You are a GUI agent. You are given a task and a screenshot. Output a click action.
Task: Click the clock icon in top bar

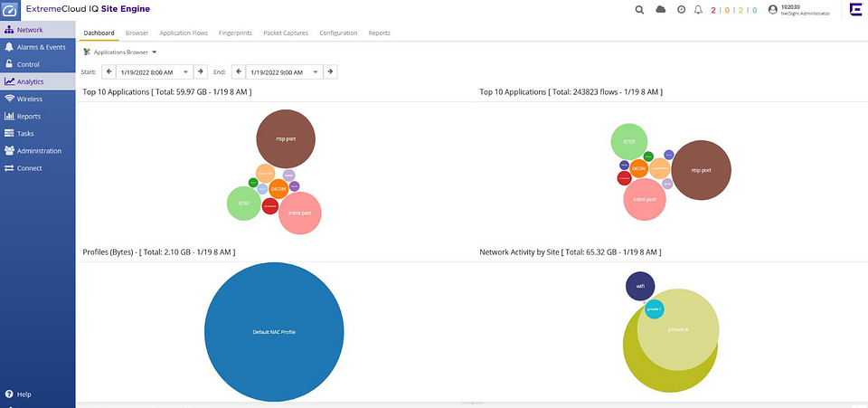click(681, 9)
